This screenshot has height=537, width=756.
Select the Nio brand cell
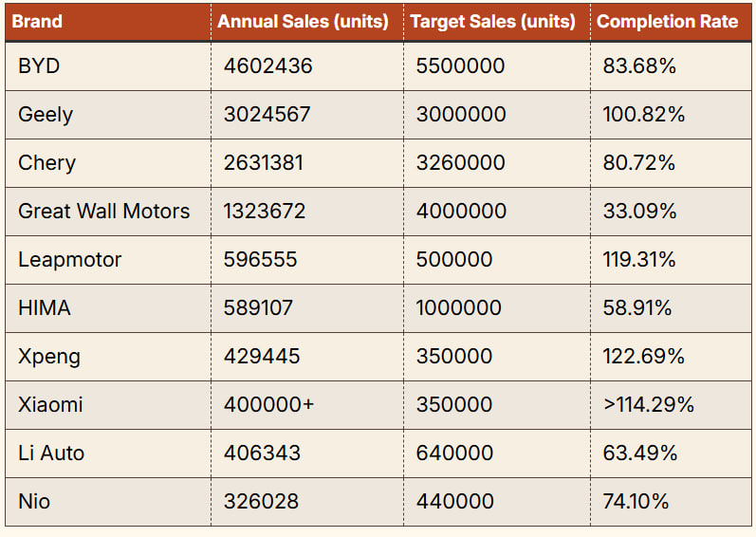34,502
